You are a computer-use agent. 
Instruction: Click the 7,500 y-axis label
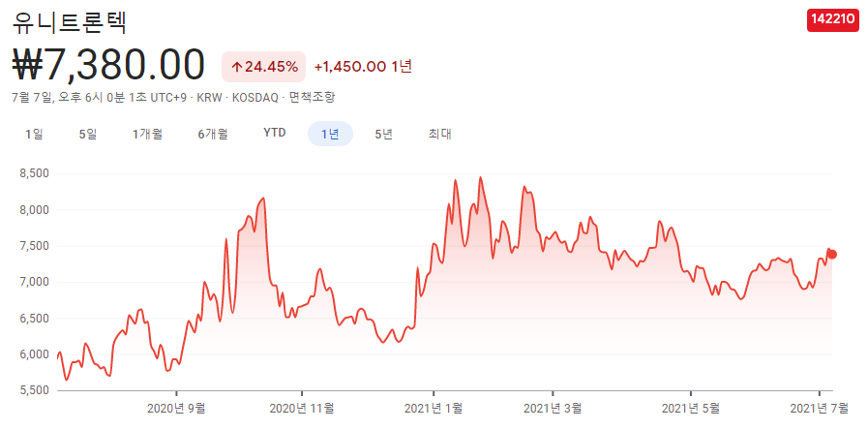pyautogui.click(x=34, y=246)
